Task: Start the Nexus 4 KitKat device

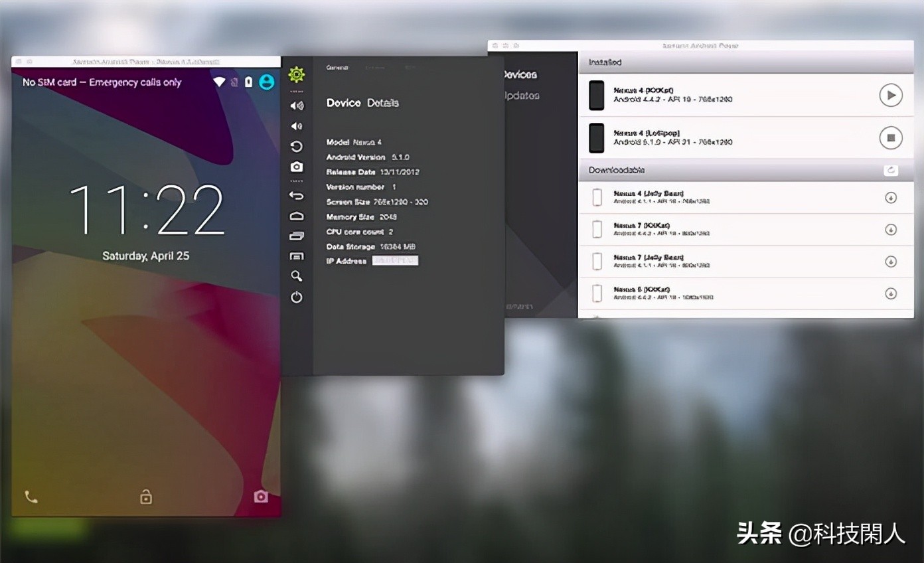Action: coord(891,95)
